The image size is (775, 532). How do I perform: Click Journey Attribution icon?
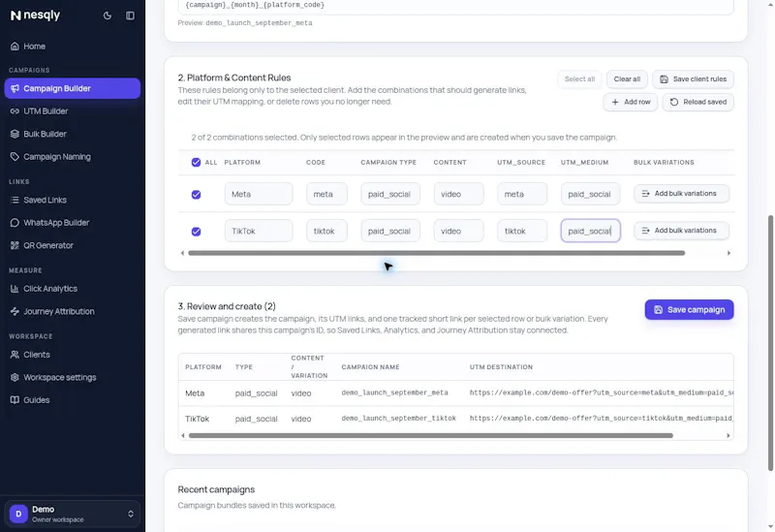(x=15, y=311)
